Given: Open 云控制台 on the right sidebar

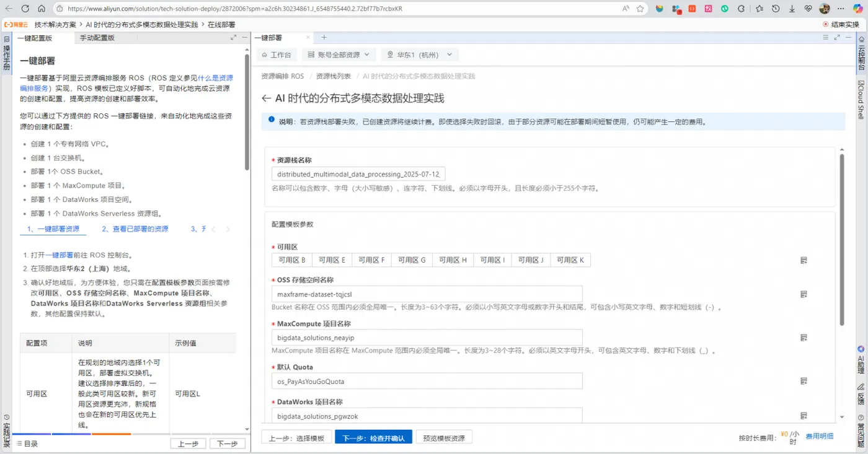Looking at the screenshot, I should click(x=861, y=53).
